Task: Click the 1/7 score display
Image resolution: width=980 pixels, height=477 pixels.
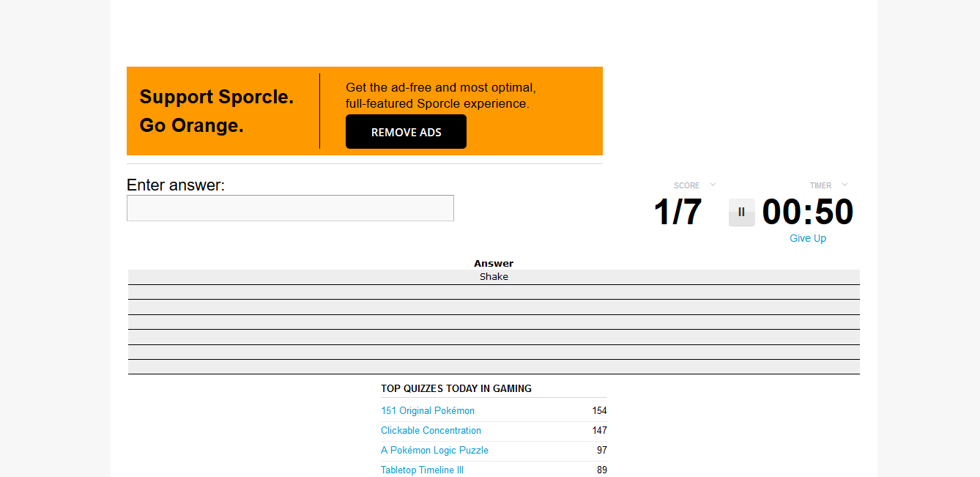Action: [678, 212]
